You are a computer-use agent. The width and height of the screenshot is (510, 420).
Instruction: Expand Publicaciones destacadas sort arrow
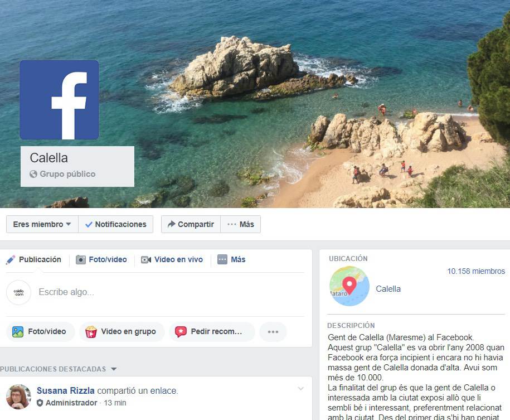pyautogui.click(x=114, y=369)
